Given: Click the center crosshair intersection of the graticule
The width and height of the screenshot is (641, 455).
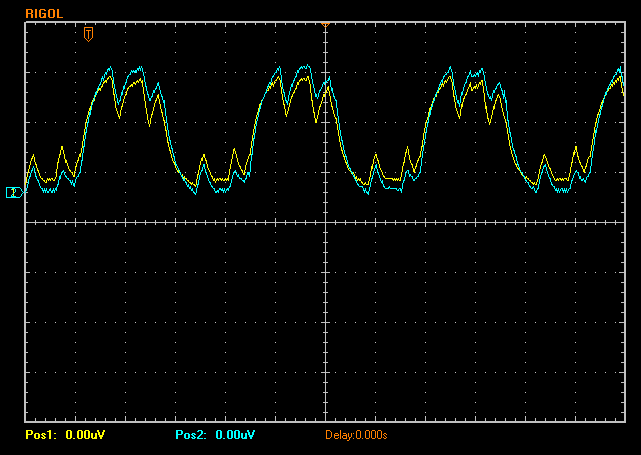Looking at the screenshot, I should pos(325,222).
